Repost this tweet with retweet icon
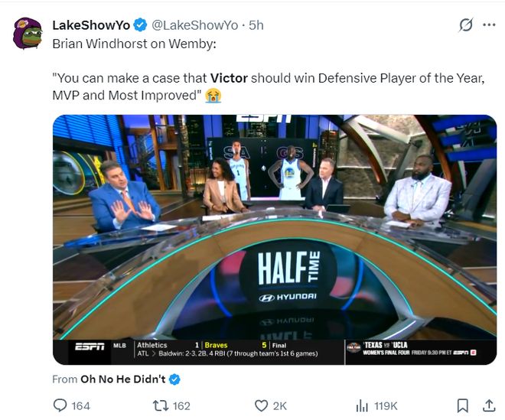 tap(161, 405)
